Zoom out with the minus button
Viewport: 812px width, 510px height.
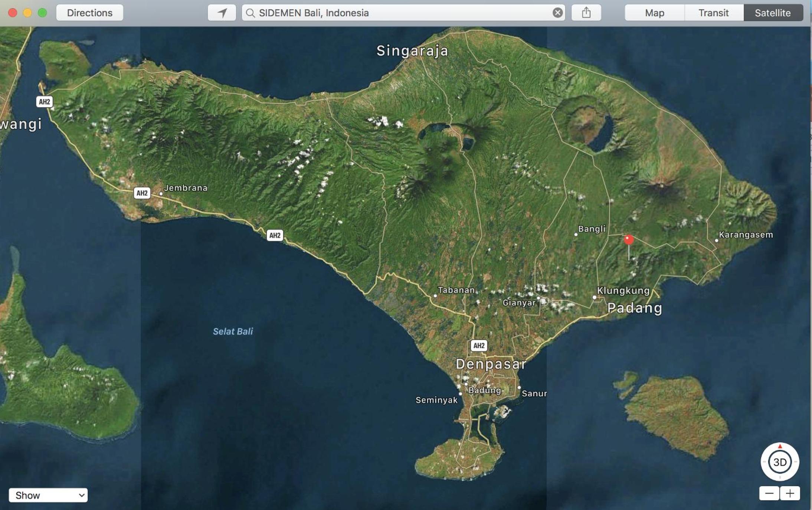point(769,493)
